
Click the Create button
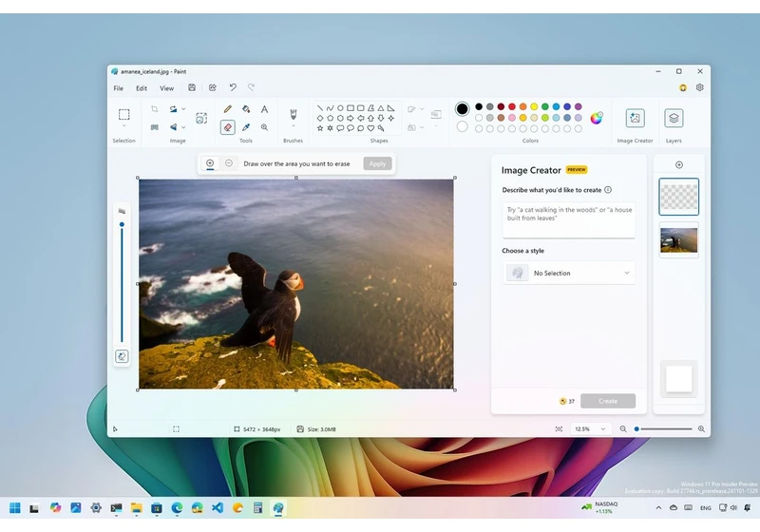[608, 401]
